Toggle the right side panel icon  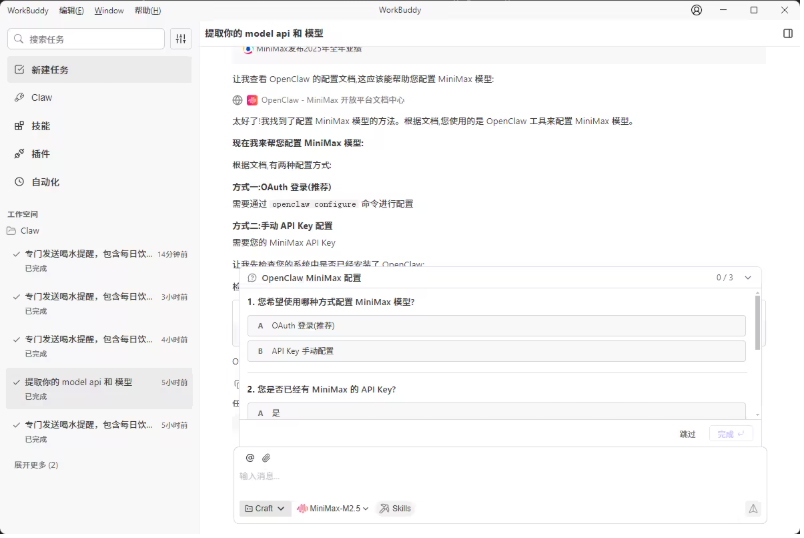788,33
